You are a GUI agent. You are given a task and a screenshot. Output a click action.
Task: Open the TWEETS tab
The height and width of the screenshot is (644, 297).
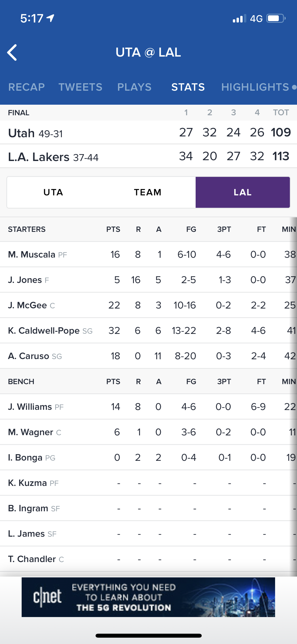[x=81, y=87]
